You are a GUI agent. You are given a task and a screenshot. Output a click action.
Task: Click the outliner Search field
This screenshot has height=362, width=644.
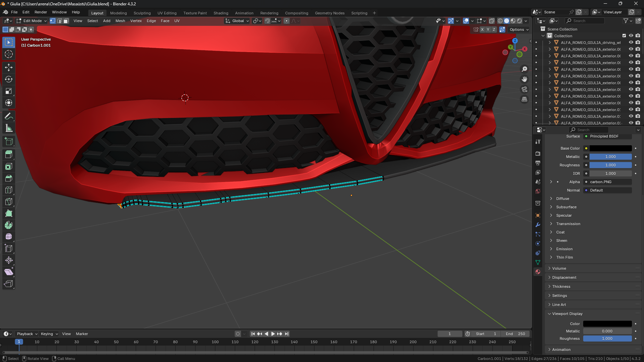(585, 21)
